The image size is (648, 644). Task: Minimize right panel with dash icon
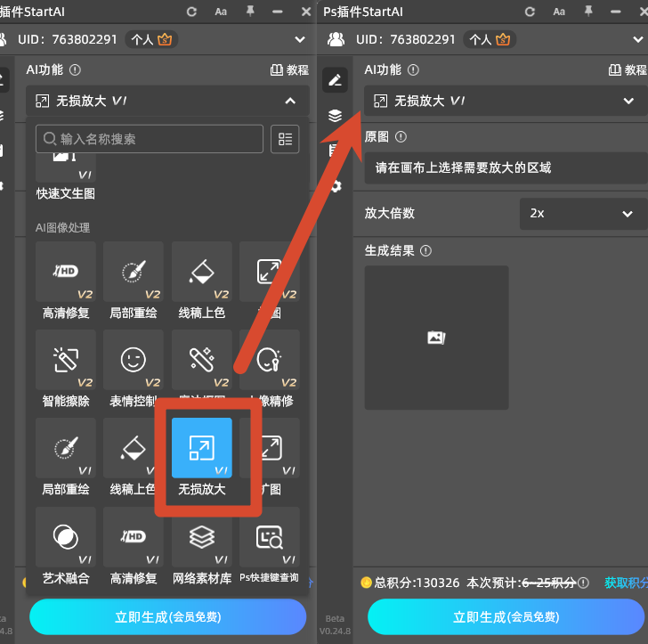[616, 12]
